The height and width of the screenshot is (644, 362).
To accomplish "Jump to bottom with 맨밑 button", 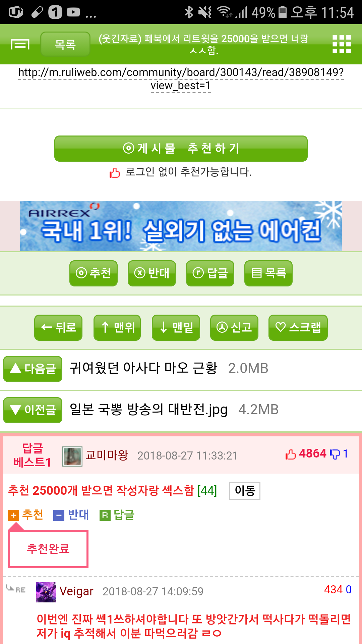I will (x=176, y=328).
